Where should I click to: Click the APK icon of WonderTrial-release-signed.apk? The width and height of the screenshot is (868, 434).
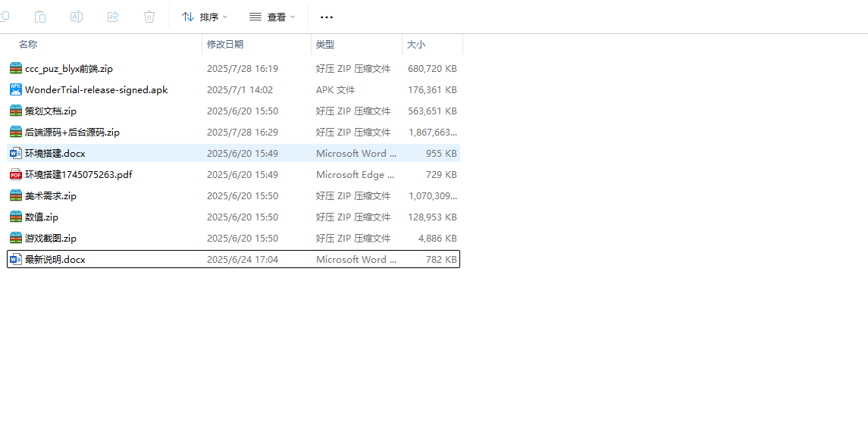pyautogui.click(x=16, y=89)
